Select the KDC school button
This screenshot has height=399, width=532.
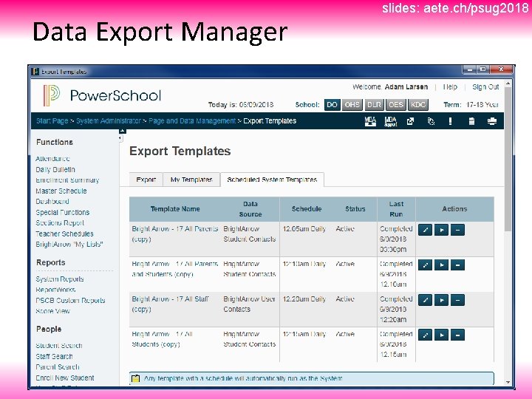[418, 105]
